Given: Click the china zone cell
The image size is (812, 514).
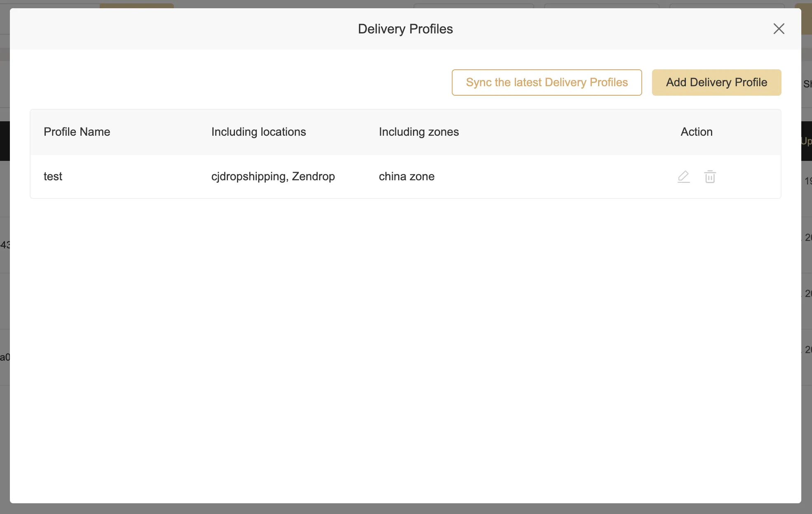Looking at the screenshot, I should pyautogui.click(x=406, y=177).
